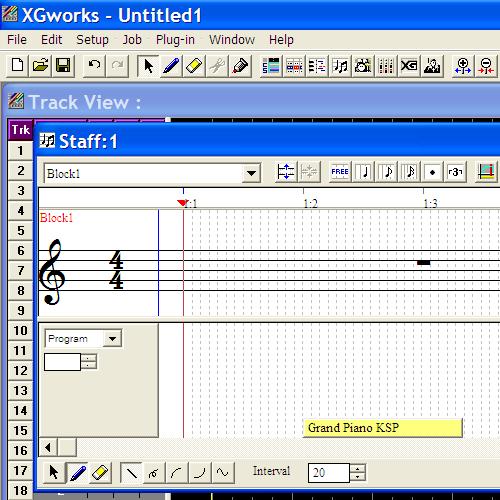Image resolution: width=500 pixels, height=500 pixels.
Task: Open the Piano Roll window icon
Action: pos(294,66)
